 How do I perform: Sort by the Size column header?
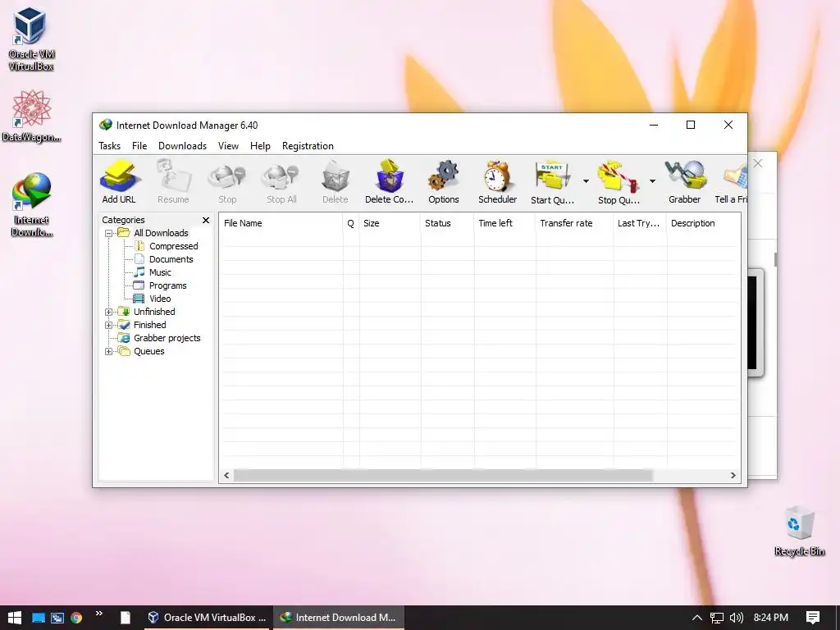click(390, 223)
